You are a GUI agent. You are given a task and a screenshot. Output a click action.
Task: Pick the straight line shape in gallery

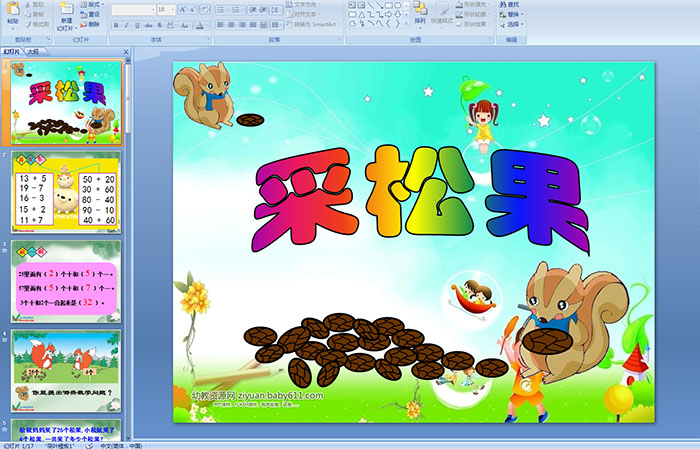[x=371, y=5]
